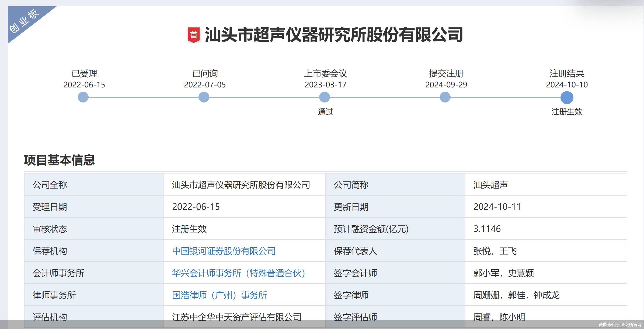This screenshot has width=644, height=329.
Task: Click the 3.1146 financing amount cell
Action: (487, 229)
